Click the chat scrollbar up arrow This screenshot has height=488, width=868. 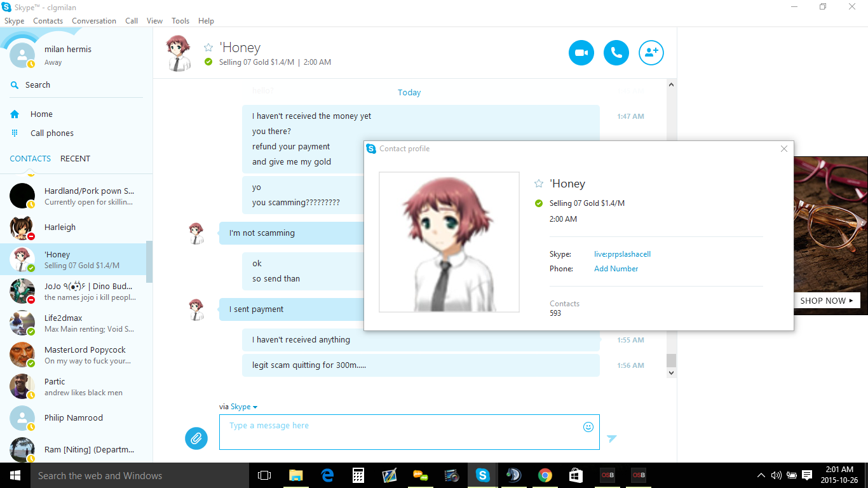[671, 84]
